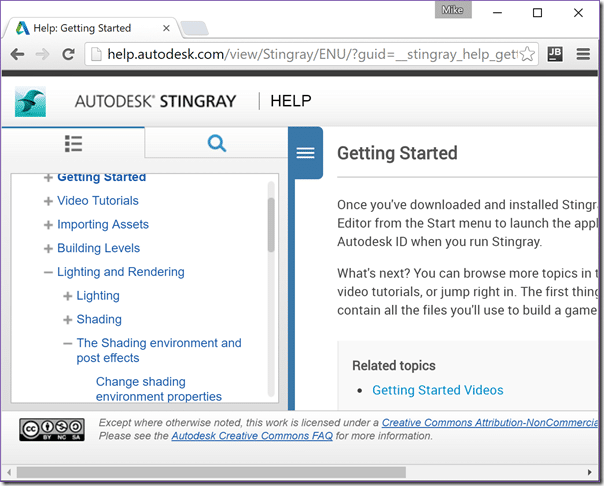Open Creative Commons Attribution-NonCommercial license link
This screenshot has height=486, width=604.
pos(490,422)
